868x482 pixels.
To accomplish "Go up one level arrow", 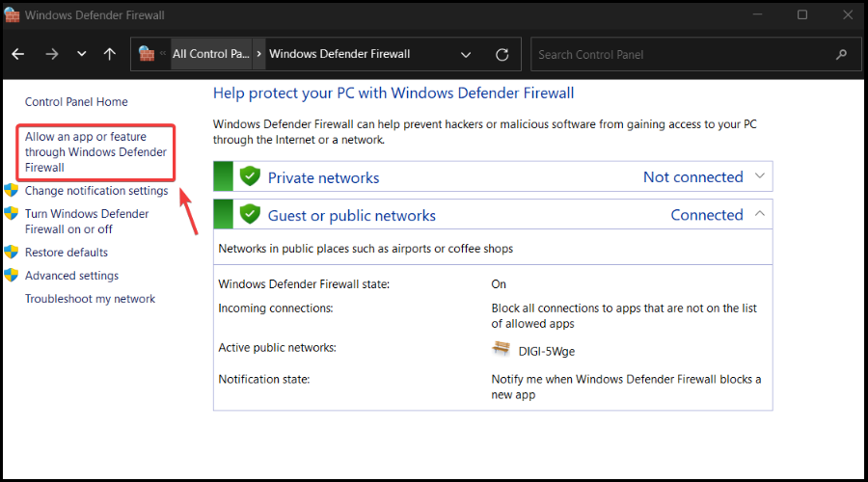I will coord(110,54).
